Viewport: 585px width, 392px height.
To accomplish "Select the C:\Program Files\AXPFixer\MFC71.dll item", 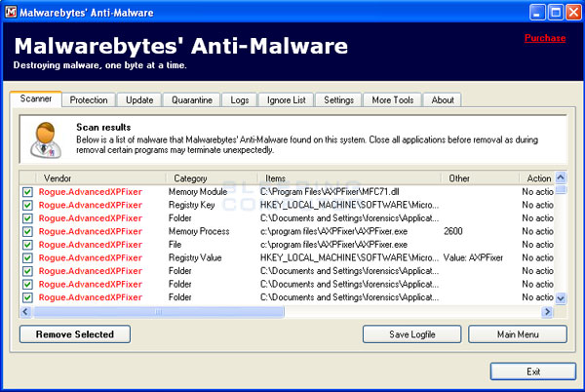I will (x=330, y=192).
